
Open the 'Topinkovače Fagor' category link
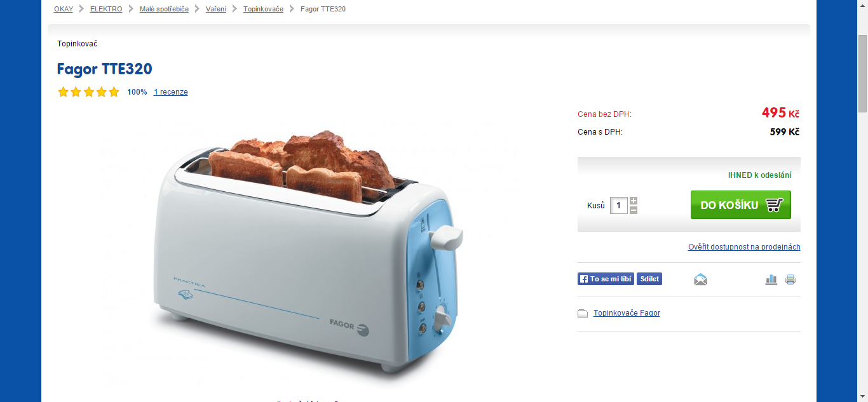point(627,313)
